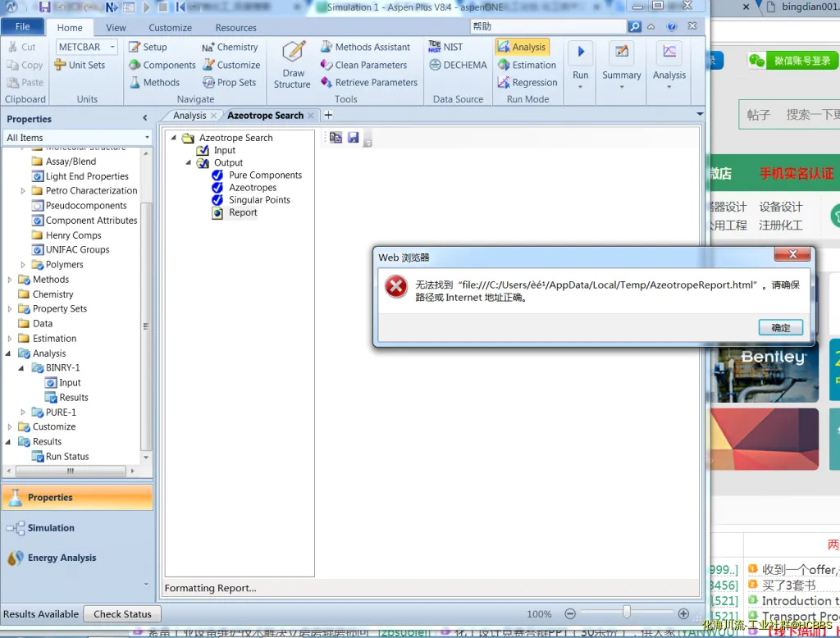Open the Summary ribbon button

tap(622, 64)
